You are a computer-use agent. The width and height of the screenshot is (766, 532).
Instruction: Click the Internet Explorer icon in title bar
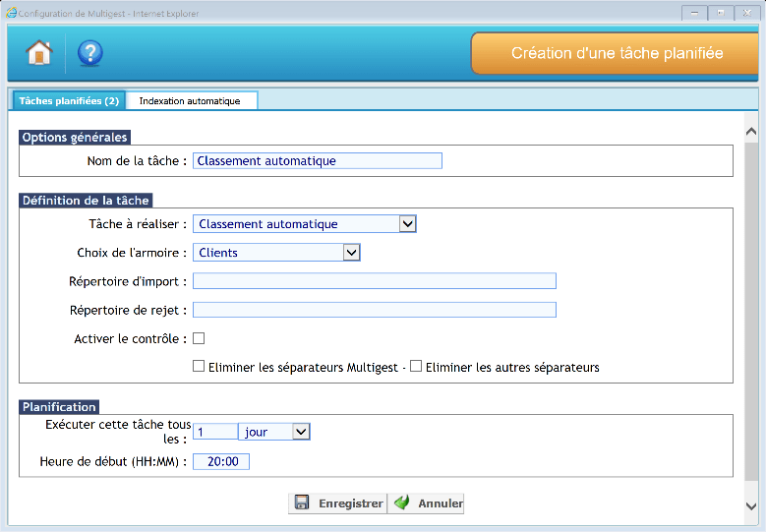[11, 12]
